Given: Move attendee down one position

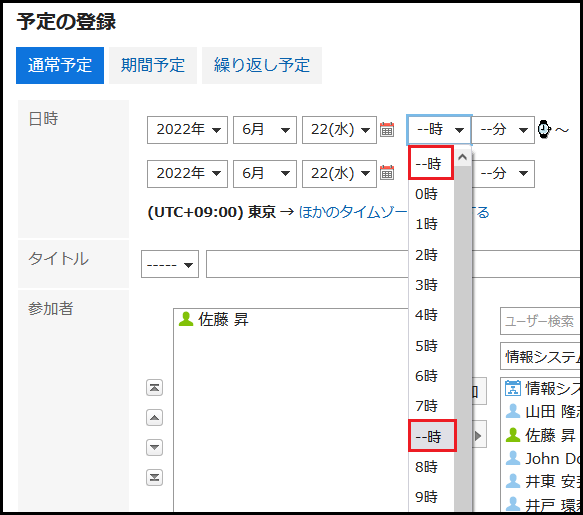Looking at the screenshot, I should [x=154, y=447].
